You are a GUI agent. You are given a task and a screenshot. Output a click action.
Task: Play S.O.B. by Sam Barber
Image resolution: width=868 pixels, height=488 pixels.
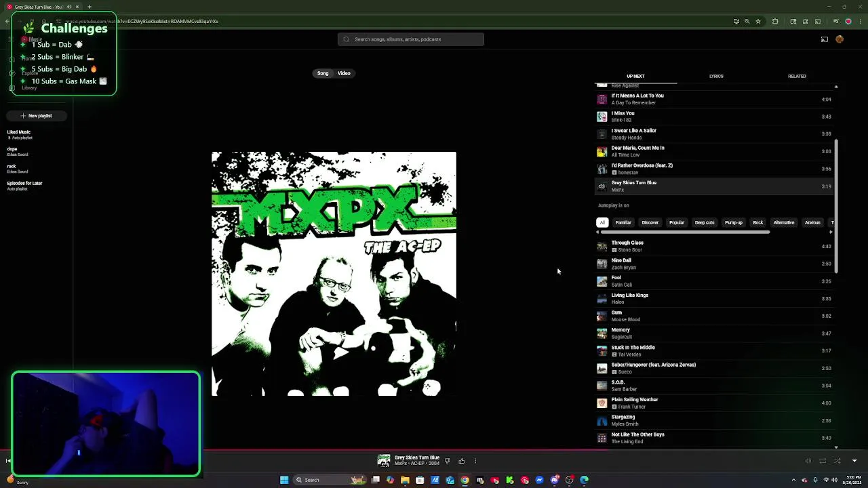(x=714, y=386)
